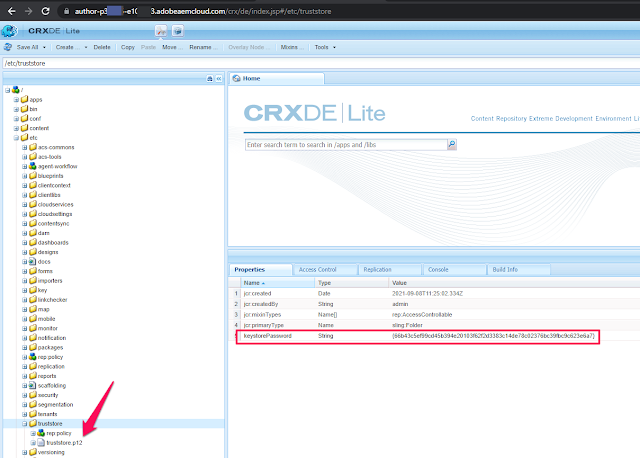Click the docs node page icon
Screen dimensions: 640x458
(x=33, y=262)
